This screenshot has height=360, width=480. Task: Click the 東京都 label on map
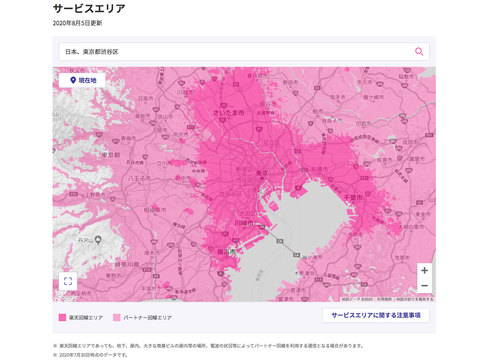click(x=111, y=155)
